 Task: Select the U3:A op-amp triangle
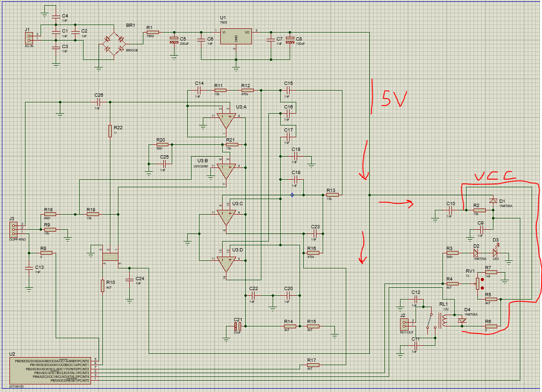pos(226,121)
